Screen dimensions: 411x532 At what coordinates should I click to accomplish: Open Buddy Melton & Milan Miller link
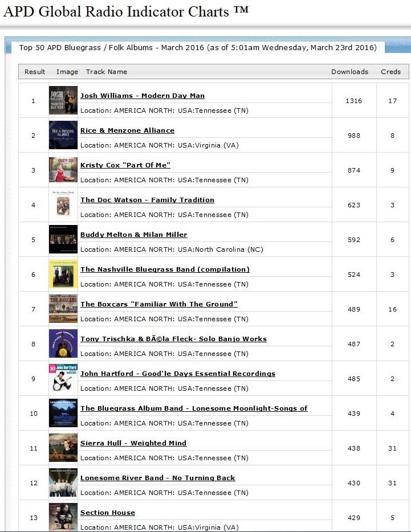[134, 235]
